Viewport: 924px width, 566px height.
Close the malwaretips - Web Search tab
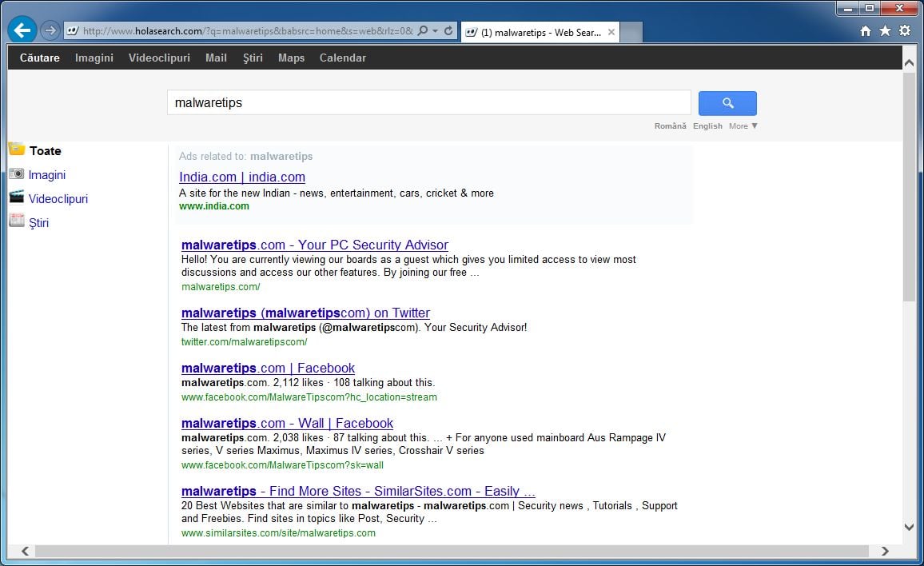tap(611, 33)
